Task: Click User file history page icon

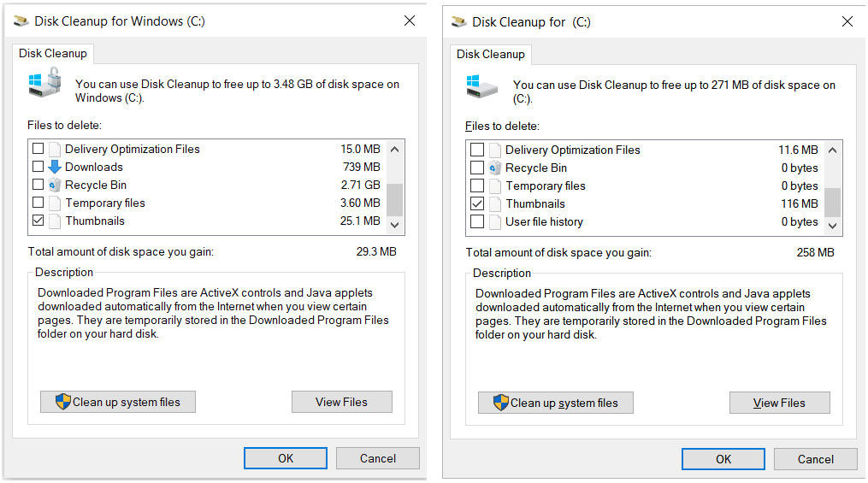Action: click(495, 221)
